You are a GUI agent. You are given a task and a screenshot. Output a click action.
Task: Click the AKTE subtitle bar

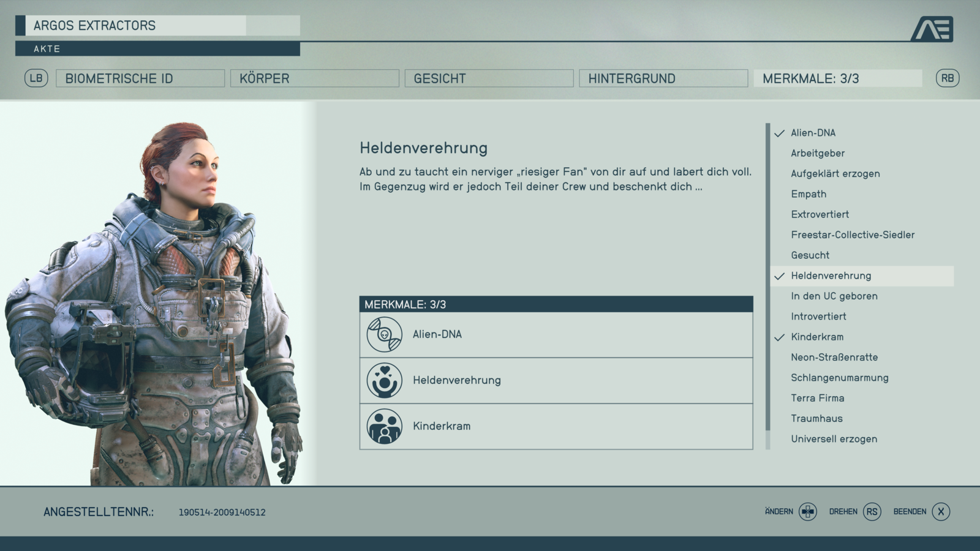point(157,49)
